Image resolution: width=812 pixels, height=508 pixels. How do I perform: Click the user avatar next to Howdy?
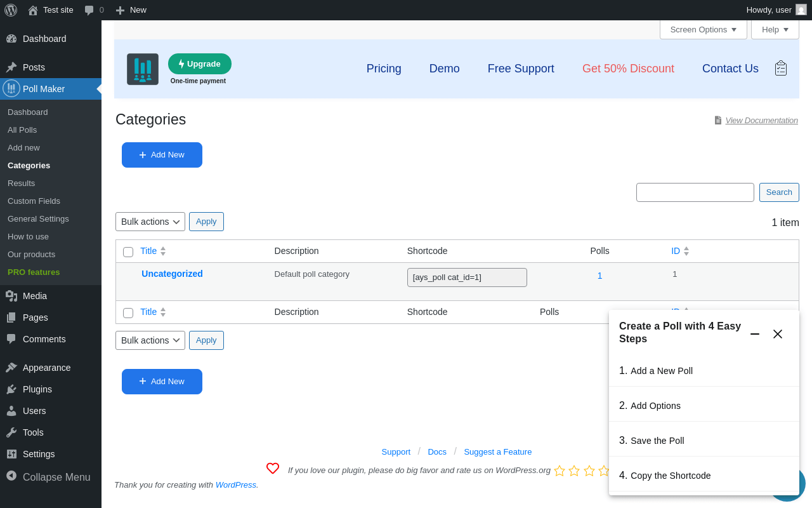click(801, 10)
